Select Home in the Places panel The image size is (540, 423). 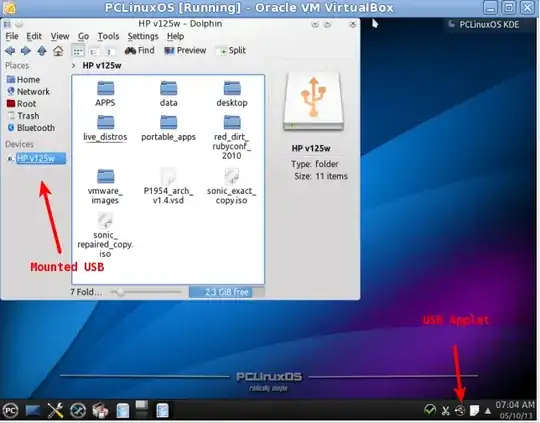coord(23,80)
